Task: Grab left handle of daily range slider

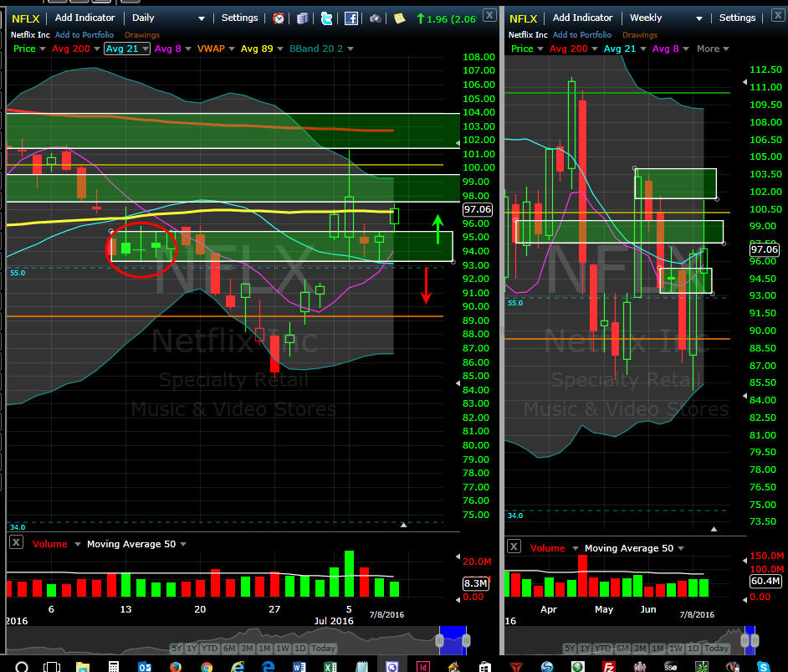Action: 439,640
